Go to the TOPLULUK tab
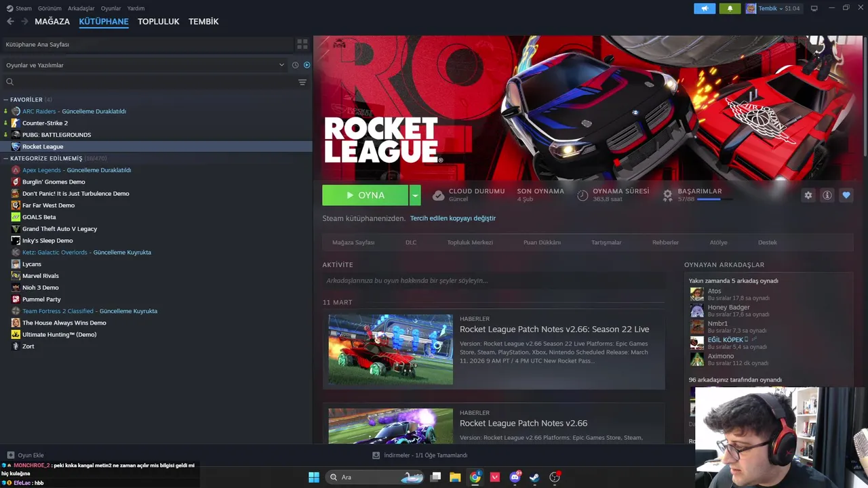Viewport: 868px width, 488px height. click(159, 22)
